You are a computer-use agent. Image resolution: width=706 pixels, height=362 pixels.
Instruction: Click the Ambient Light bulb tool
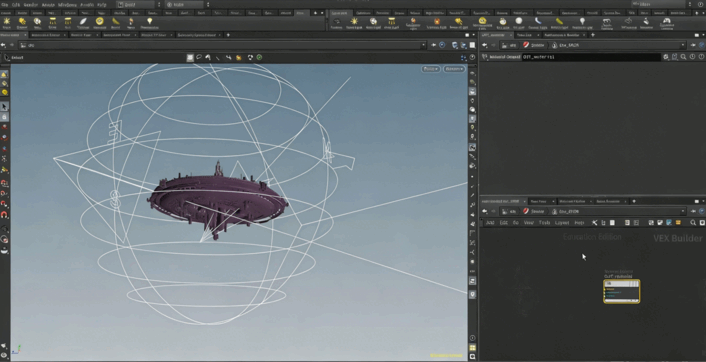pyautogui.click(x=582, y=23)
